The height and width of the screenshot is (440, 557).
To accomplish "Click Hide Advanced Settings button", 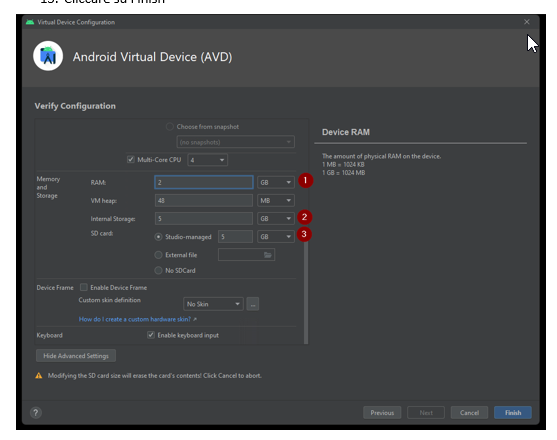I will click(76, 356).
